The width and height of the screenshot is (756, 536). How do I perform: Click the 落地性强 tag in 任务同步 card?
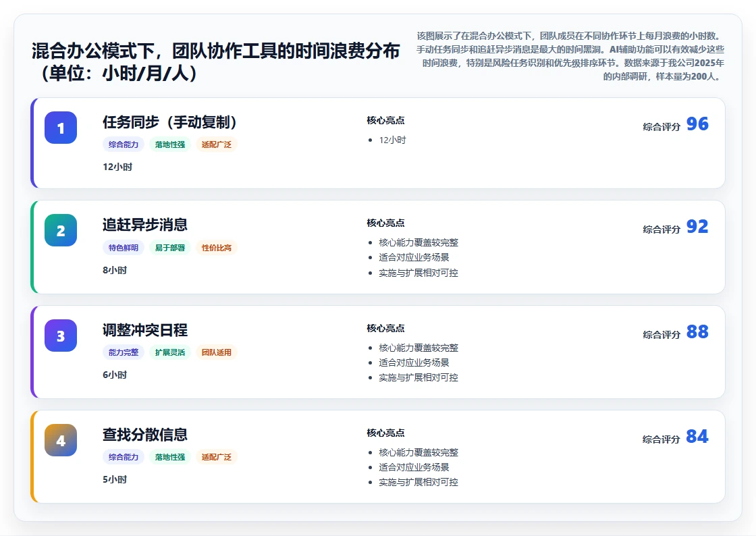point(170,144)
